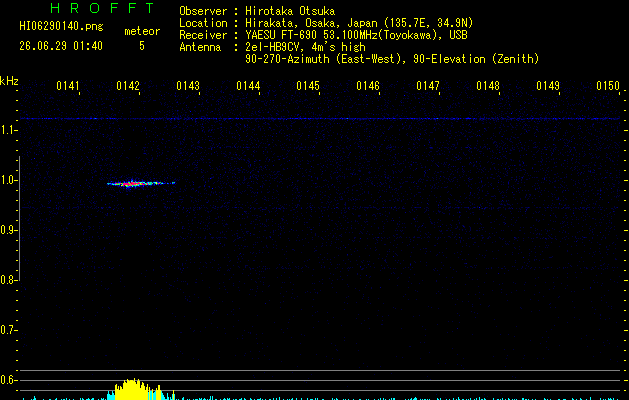Viewport: 629px width, 400px height.
Task: Click the 1.1 kHz axis label
Action: (x=8, y=130)
